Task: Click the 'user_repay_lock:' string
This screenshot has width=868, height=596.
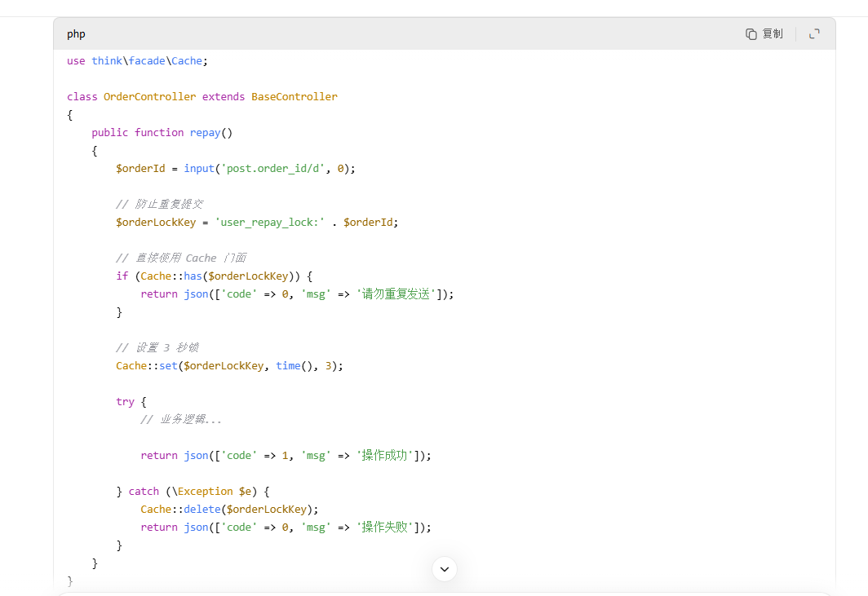Action: click(269, 223)
